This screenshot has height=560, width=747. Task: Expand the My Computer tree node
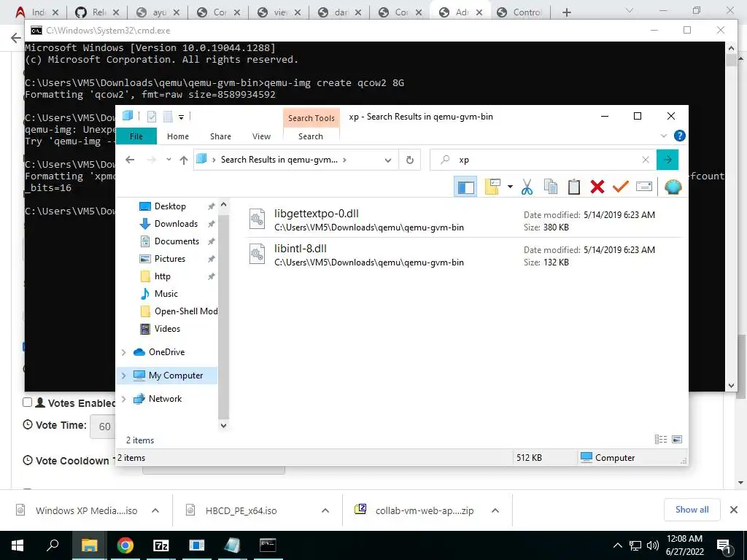[x=124, y=376]
